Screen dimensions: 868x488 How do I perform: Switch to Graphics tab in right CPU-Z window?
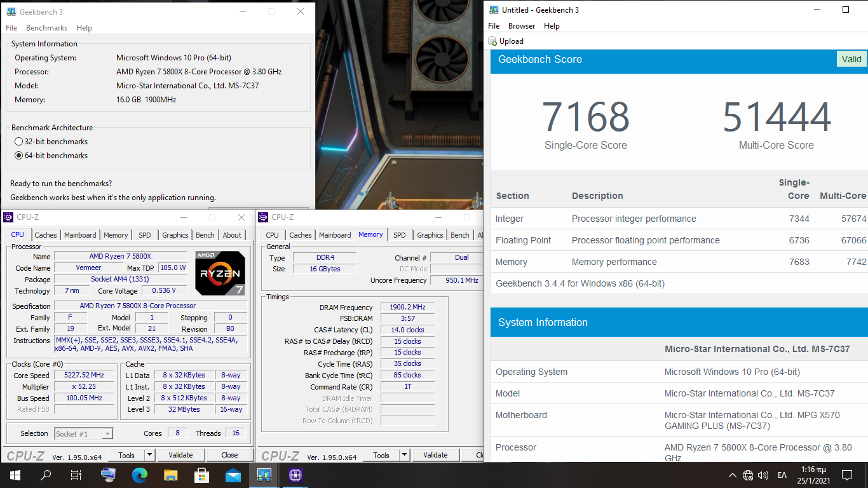pos(430,235)
